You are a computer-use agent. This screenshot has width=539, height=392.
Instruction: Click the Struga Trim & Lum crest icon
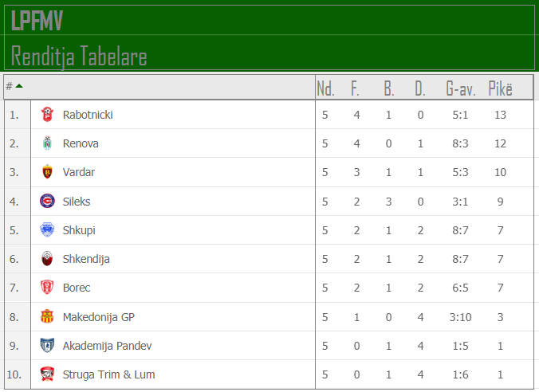coord(47,374)
